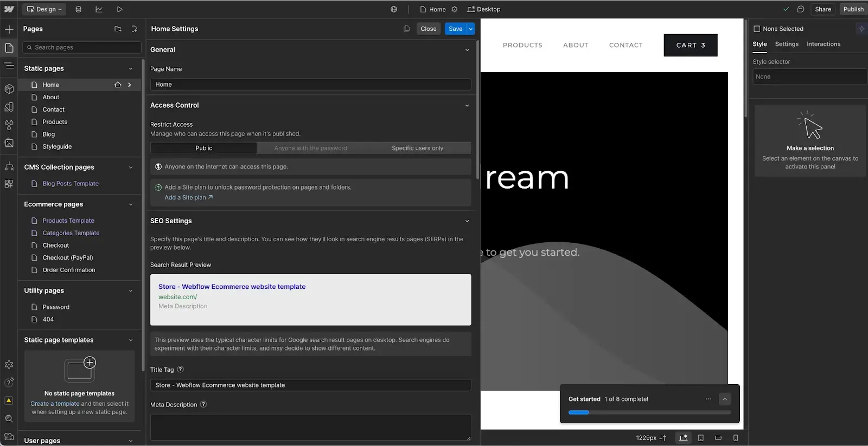Collapse the General settings section
Viewport: 868px width, 446px height.
467,50
